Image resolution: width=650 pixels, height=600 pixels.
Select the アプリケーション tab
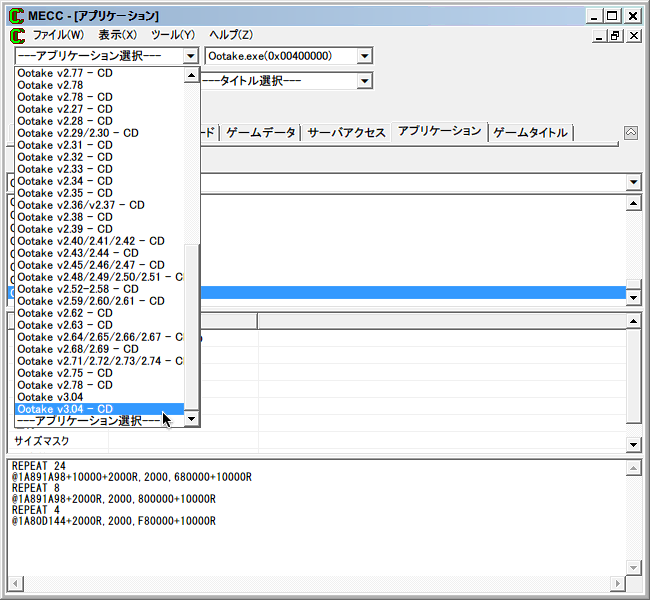[439, 131]
